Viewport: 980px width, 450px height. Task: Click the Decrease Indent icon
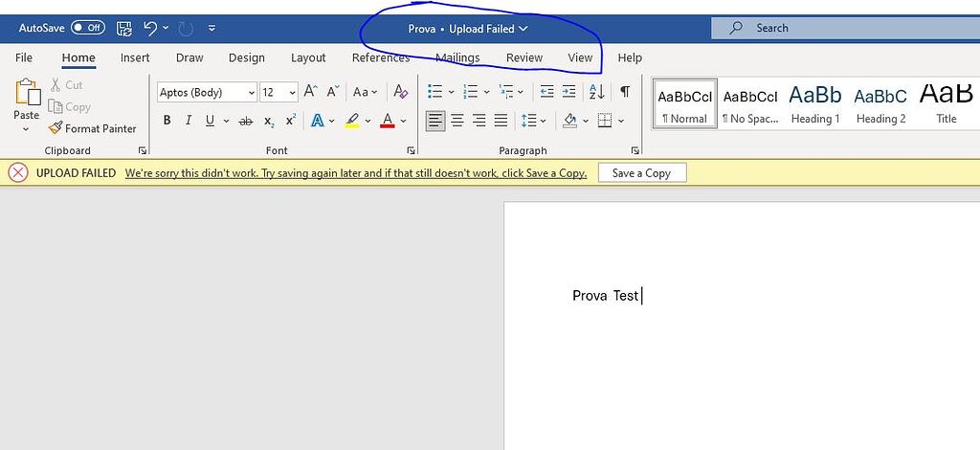pos(546,92)
